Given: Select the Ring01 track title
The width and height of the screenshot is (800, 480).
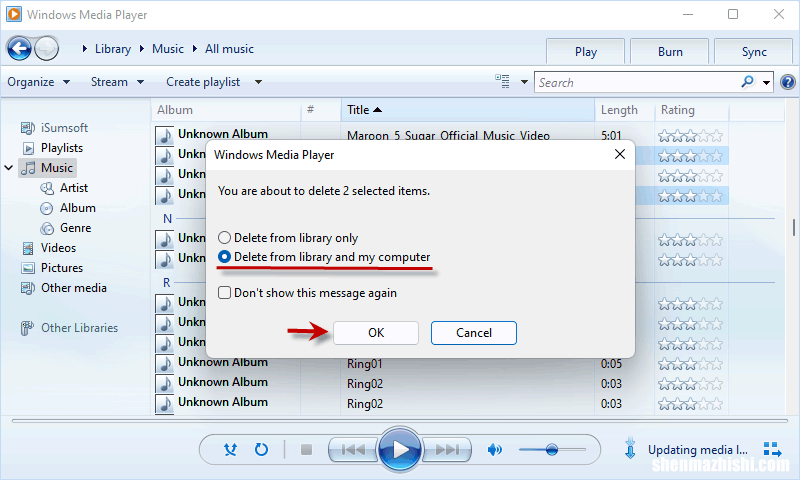Looking at the screenshot, I should point(364,364).
